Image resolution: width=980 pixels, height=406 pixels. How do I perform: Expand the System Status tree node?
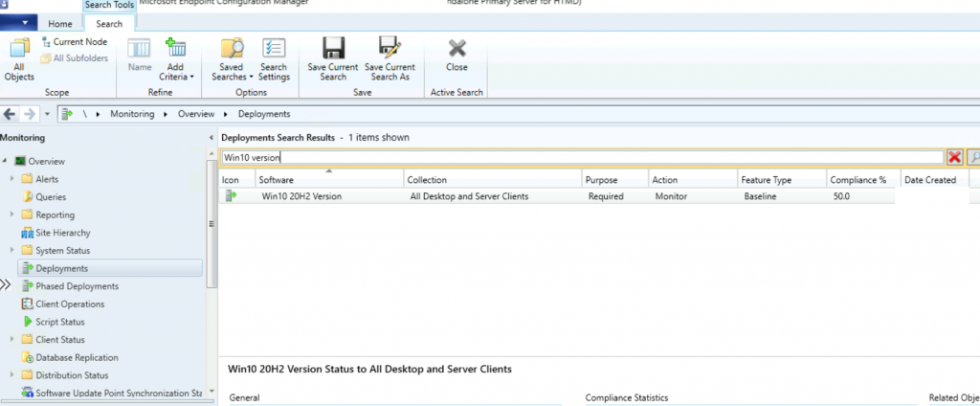coord(11,250)
